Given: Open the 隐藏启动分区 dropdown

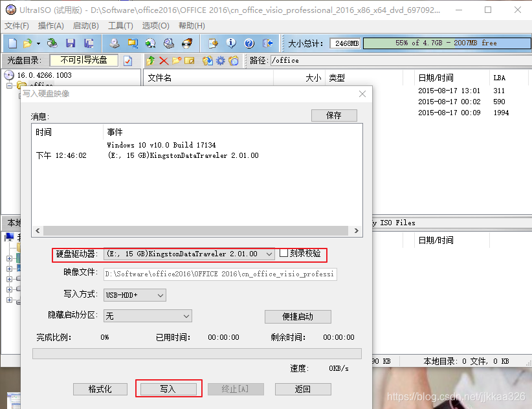Looking at the screenshot, I should click(186, 316).
